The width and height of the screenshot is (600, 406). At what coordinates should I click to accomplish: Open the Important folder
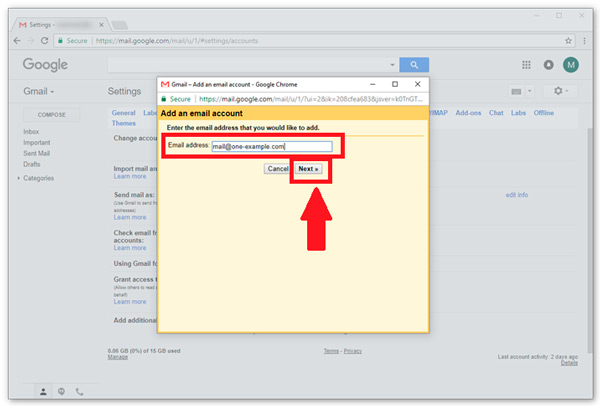(37, 142)
